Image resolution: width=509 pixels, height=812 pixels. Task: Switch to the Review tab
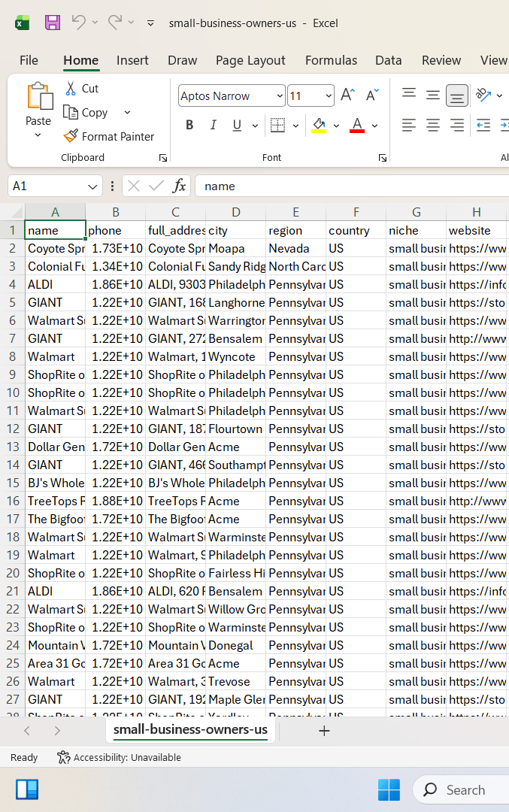coord(441,61)
